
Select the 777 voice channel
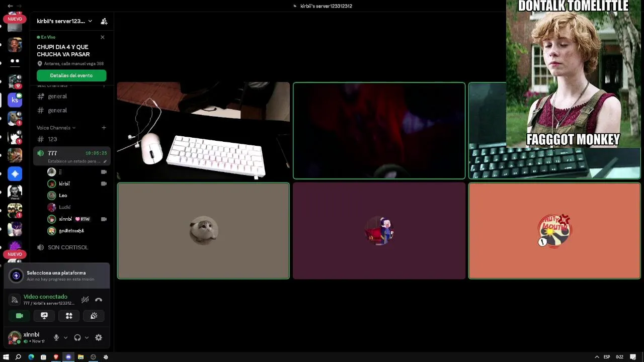[x=71, y=156]
